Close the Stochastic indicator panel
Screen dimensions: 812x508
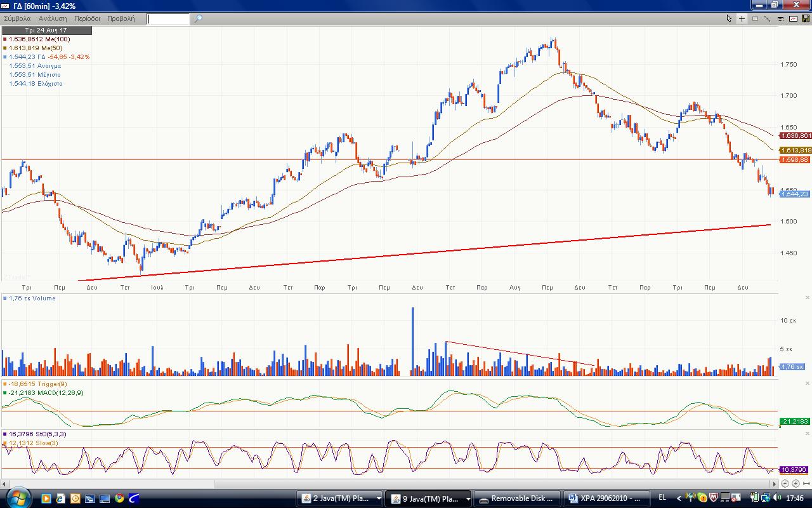808,433
